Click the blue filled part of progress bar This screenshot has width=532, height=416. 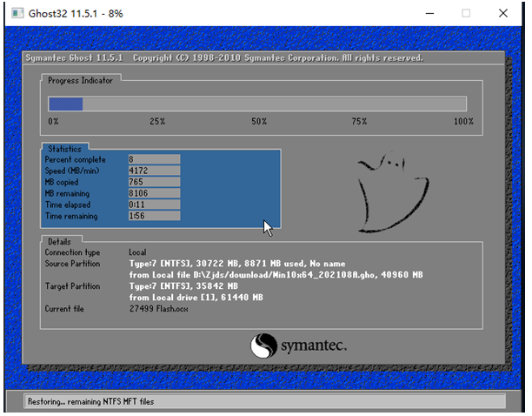65,104
